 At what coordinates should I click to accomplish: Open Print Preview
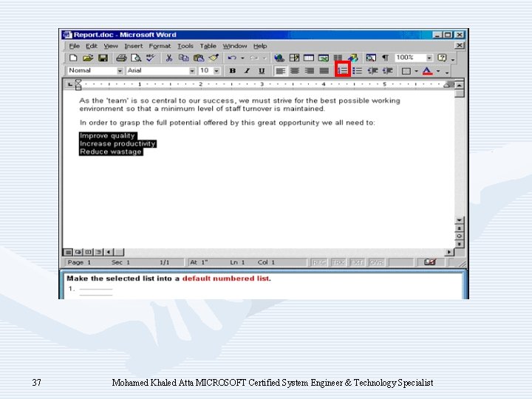[x=136, y=58]
